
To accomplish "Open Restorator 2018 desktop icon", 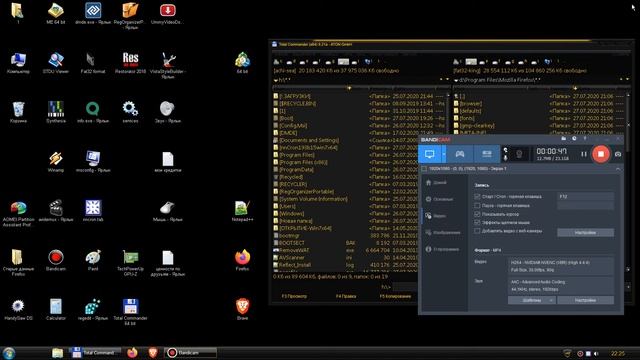I will coord(130,62).
